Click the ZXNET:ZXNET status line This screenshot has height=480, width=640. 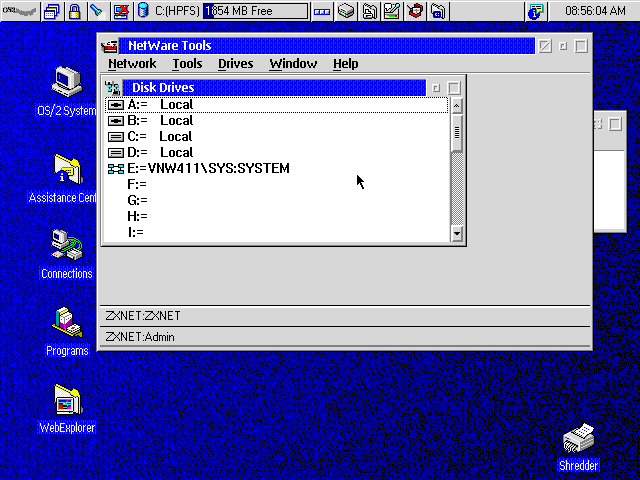click(x=345, y=316)
